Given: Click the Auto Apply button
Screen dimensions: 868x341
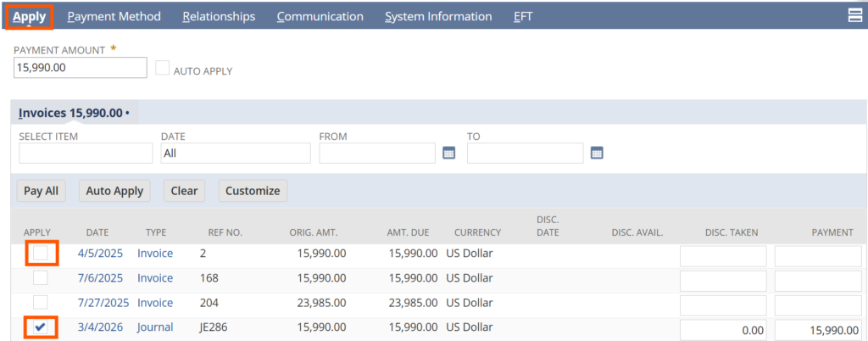Looking at the screenshot, I should [x=114, y=190].
